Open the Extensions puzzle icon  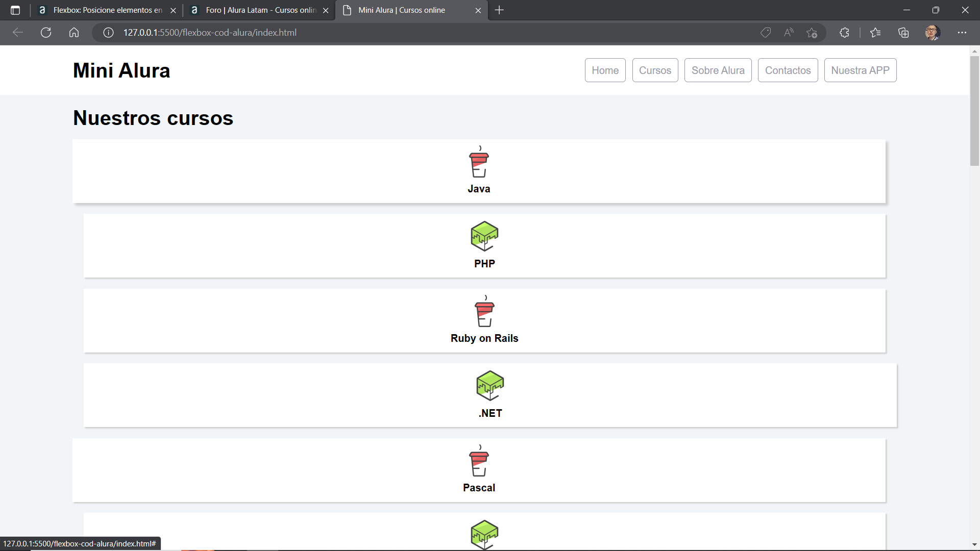point(844,33)
